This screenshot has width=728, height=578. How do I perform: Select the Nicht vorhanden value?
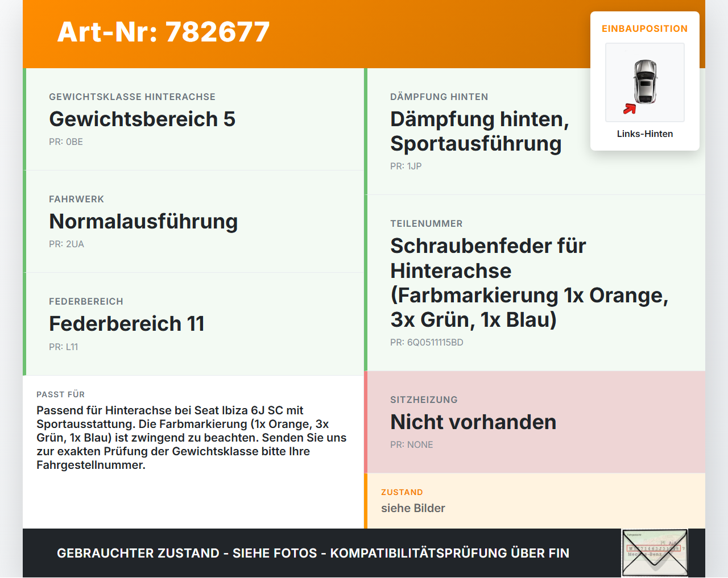point(473,422)
